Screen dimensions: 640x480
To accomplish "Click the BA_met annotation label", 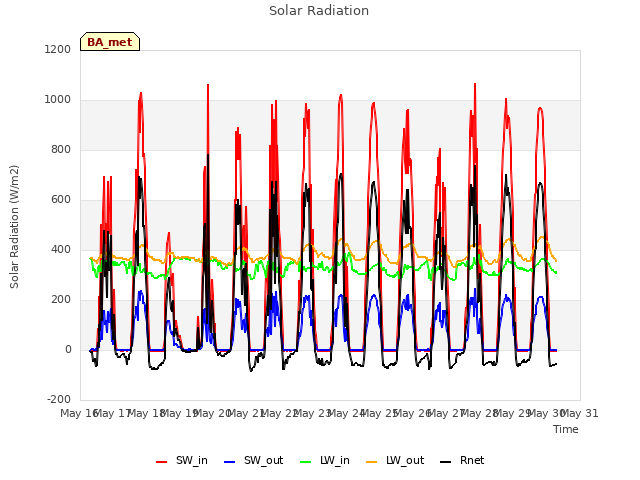I will 110,42.
